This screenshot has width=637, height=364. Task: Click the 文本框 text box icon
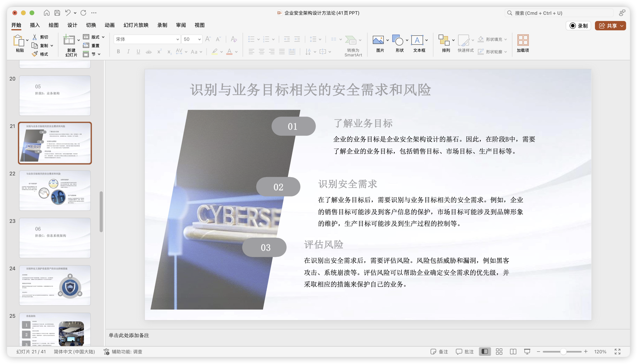[x=417, y=40]
